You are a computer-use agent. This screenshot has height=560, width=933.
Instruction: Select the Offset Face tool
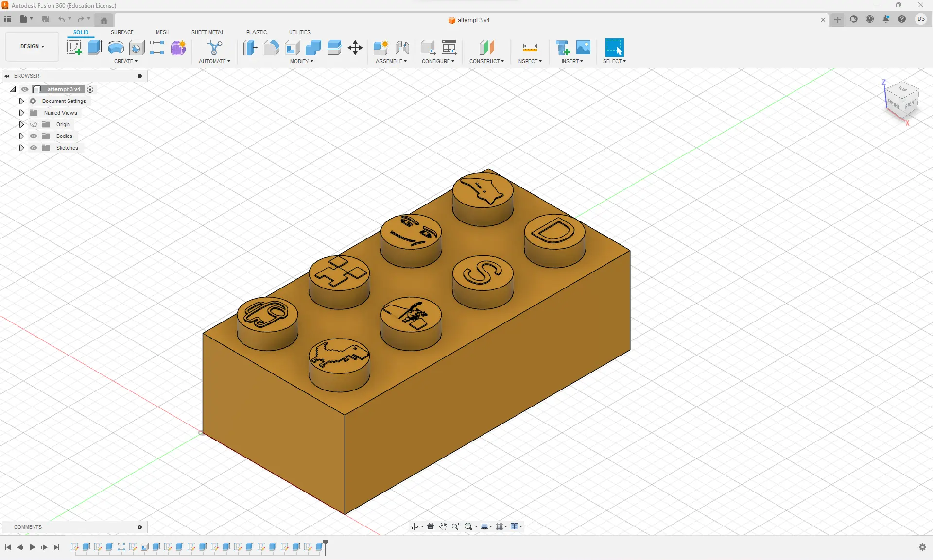point(334,48)
